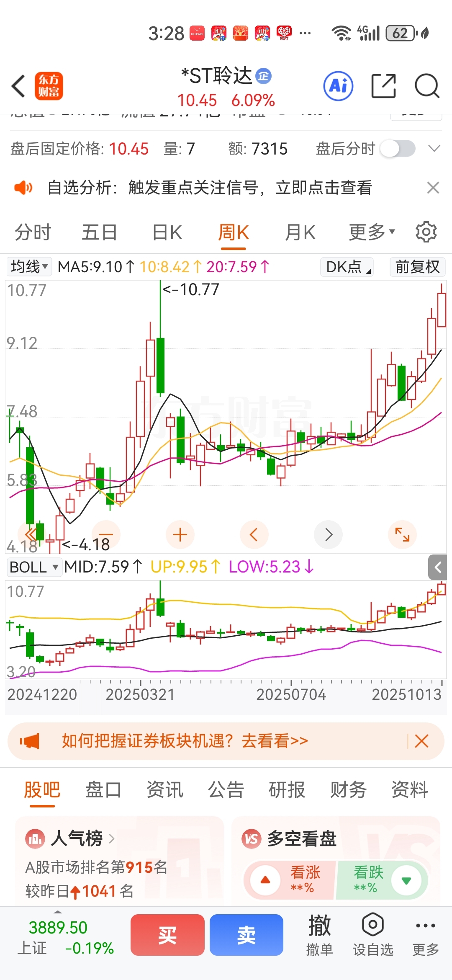This screenshot has height=980, width=452.
Task: Select the 盘口 tab
Action: [x=103, y=790]
